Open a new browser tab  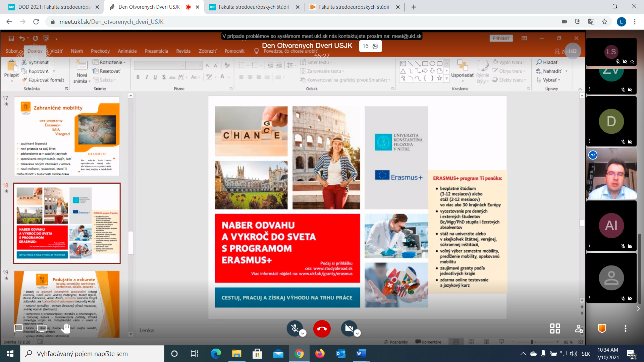pyautogui.click(x=414, y=7)
